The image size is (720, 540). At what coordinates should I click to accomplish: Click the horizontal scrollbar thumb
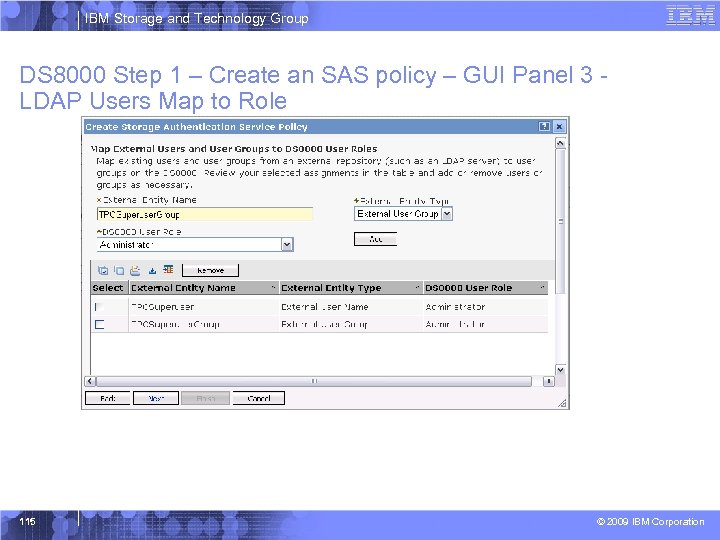click(314, 381)
